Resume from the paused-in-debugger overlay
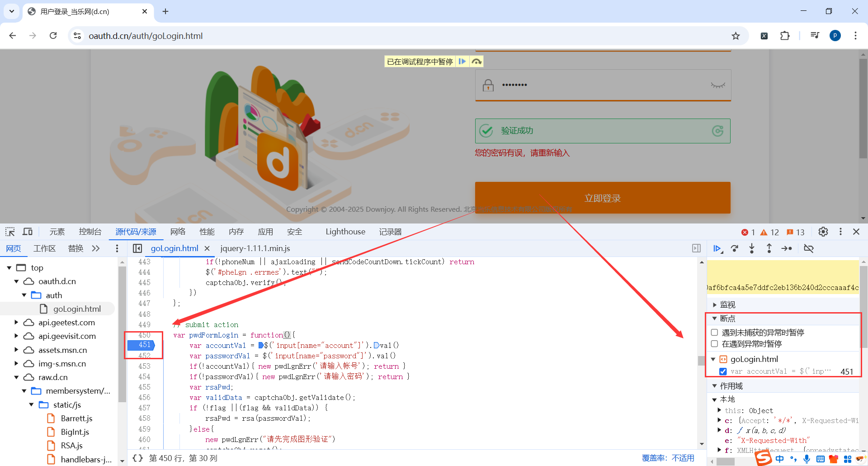The width and height of the screenshot is (868, 466). 462,62
